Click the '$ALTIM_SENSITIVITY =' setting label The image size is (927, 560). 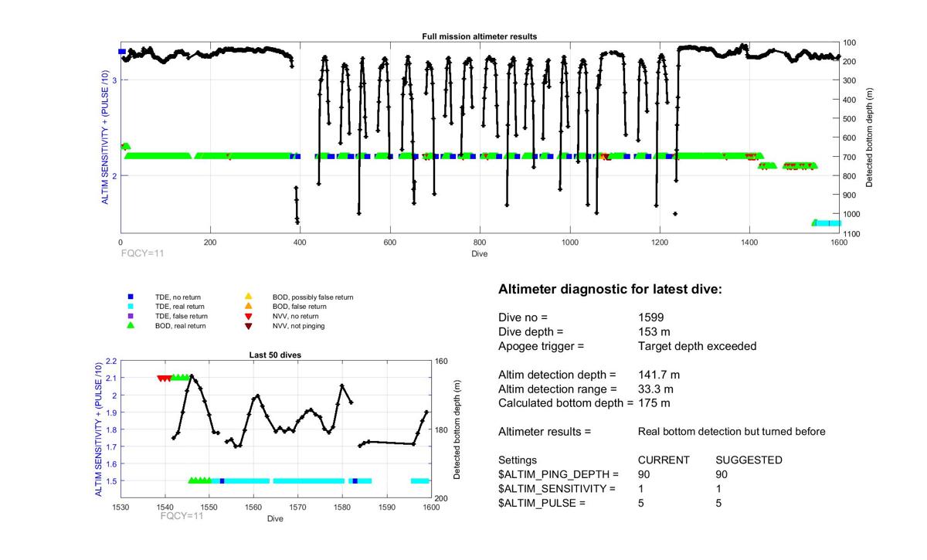point(557,489)
